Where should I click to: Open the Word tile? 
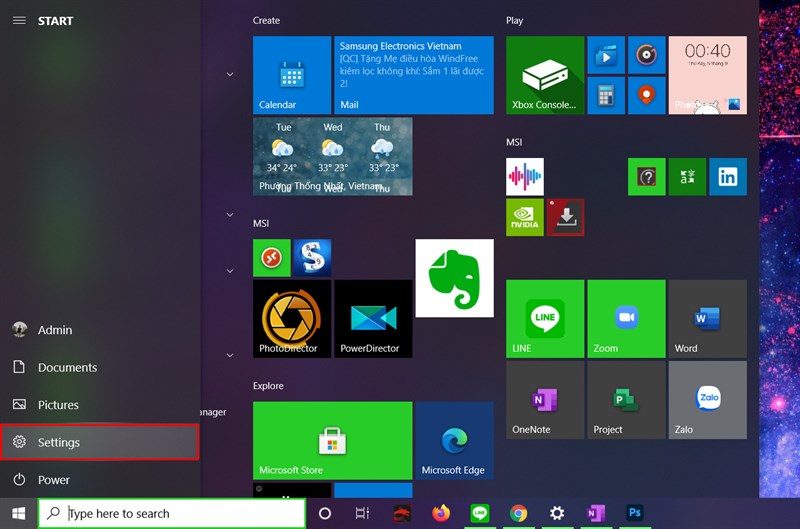pyautogui.click(x=708, y=319)
